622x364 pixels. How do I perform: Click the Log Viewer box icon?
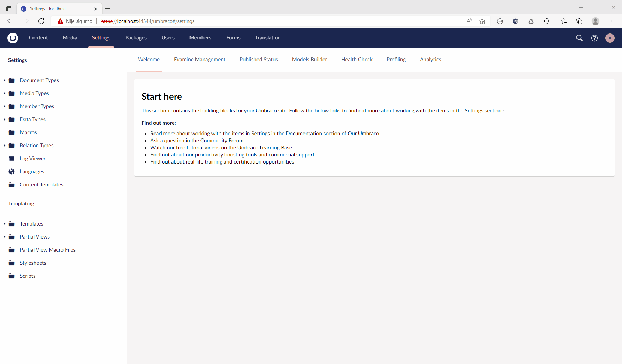tap(12, 159)
